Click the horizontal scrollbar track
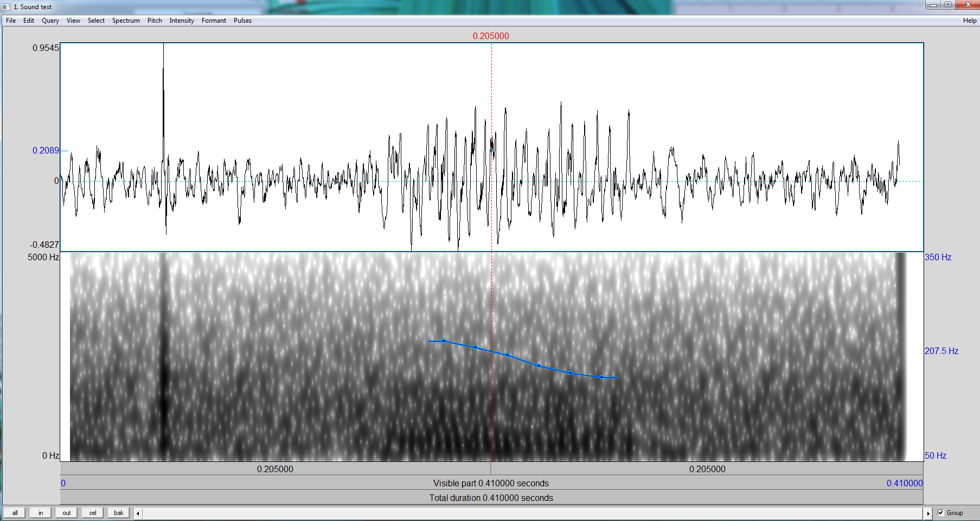Image resolution: width=980 pixels, height=521 pixels. click(x=533, y=513)
